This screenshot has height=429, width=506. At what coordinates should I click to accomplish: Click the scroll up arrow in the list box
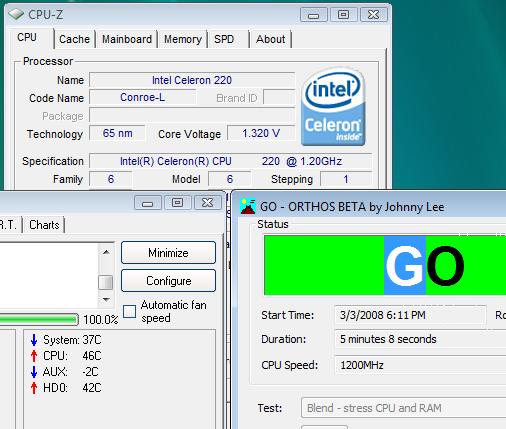tap(106, 252)
